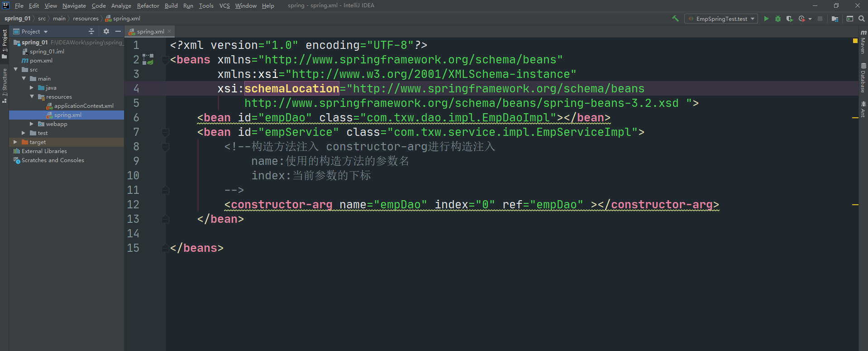Click spring.xml breadcrumb in navigation bar
The image size is (868, 351).
pos(123,19)
